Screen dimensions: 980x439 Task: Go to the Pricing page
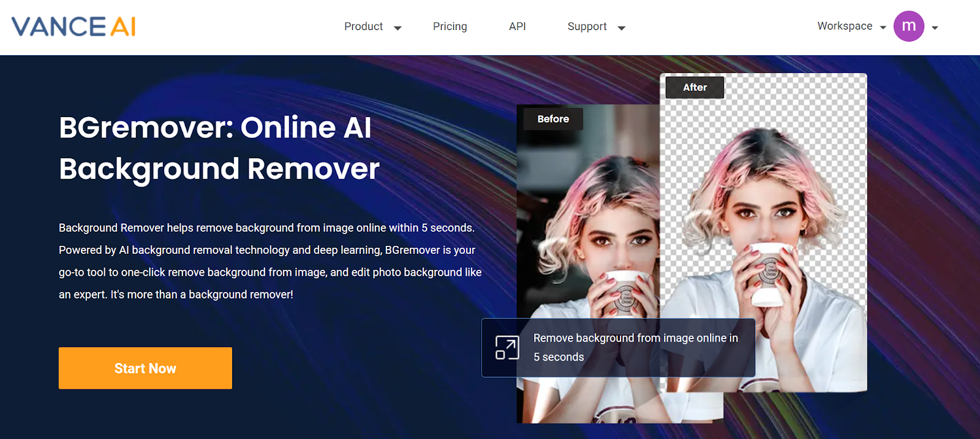coord(450,26)
